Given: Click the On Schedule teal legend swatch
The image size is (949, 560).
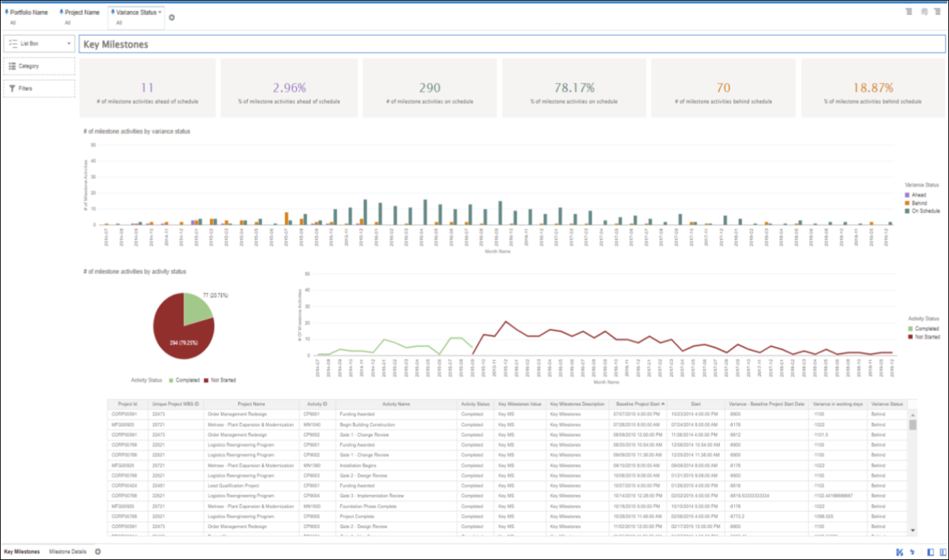Looking at the screenshot, I should tap(908, 211).
